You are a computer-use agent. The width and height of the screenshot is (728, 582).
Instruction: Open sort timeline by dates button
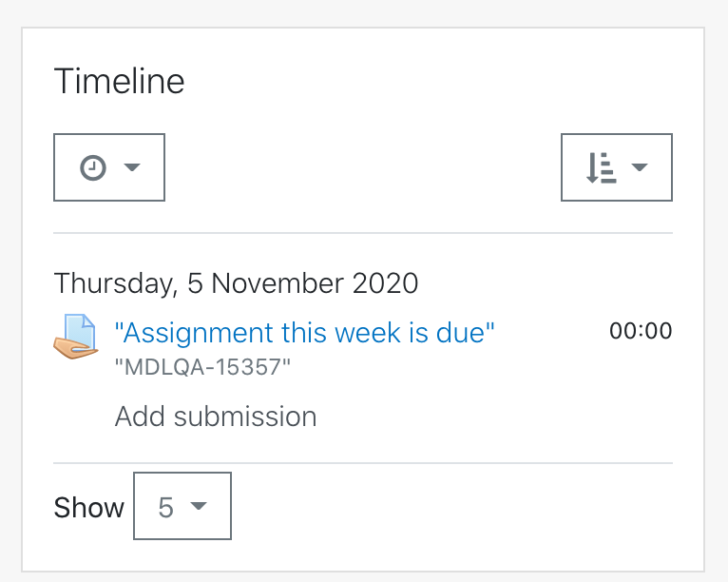pyautogui.click(x=617, y=167)
